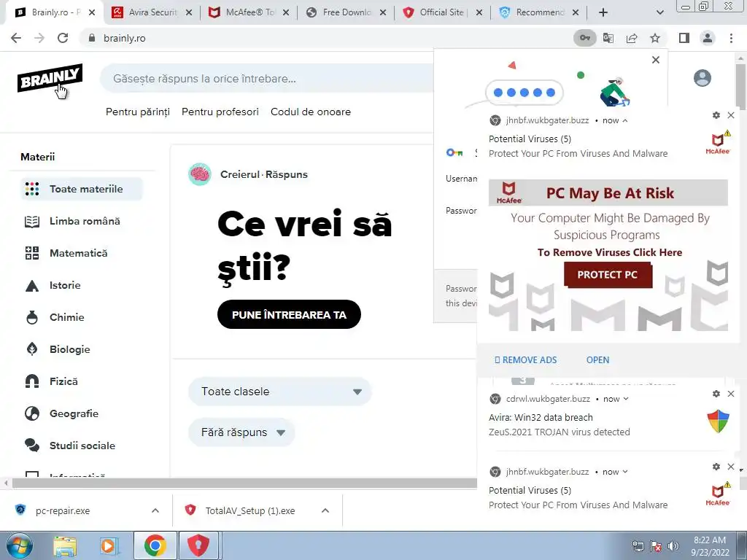Click the translate page icon
Viewport: 747px width, 560px height.
tap(608, 38)
